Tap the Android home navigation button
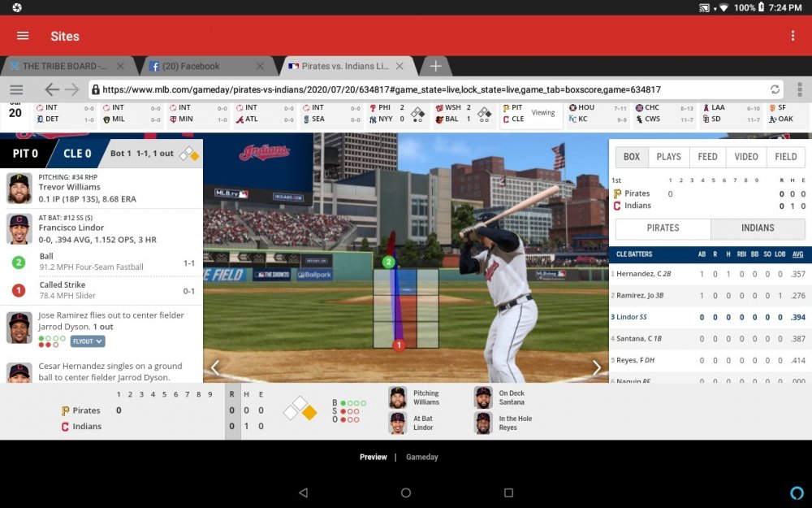 click(406, 493)
